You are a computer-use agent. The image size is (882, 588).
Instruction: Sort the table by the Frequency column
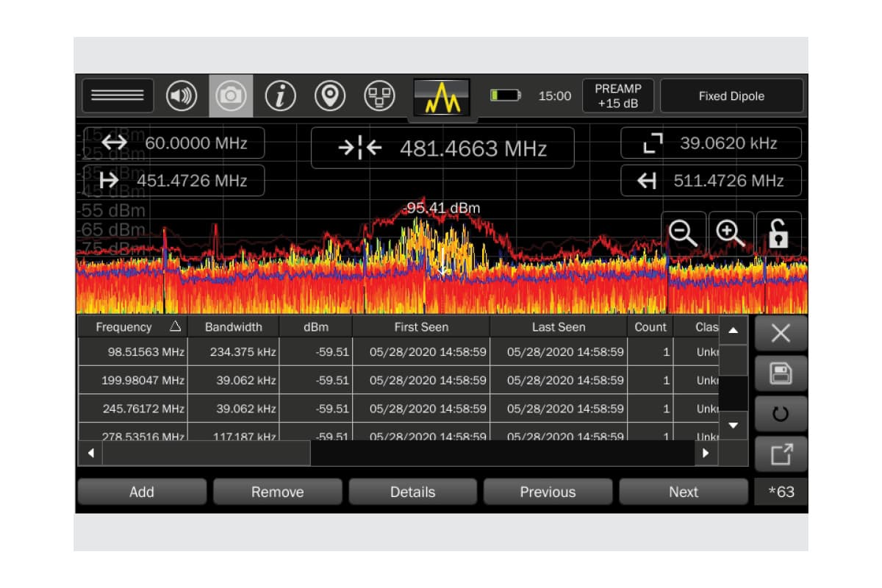pyautogui.click(x=132, y=327)
